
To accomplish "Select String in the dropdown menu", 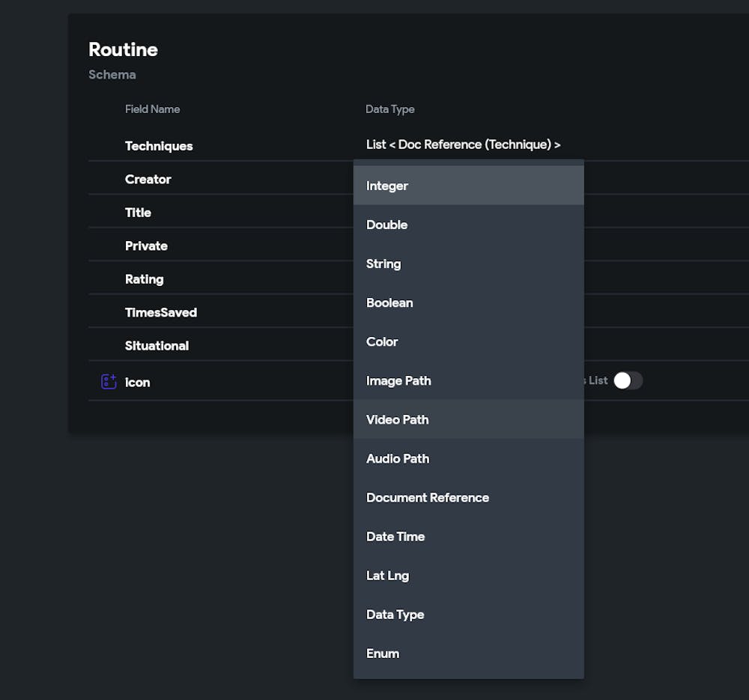I will pos(383,264).
